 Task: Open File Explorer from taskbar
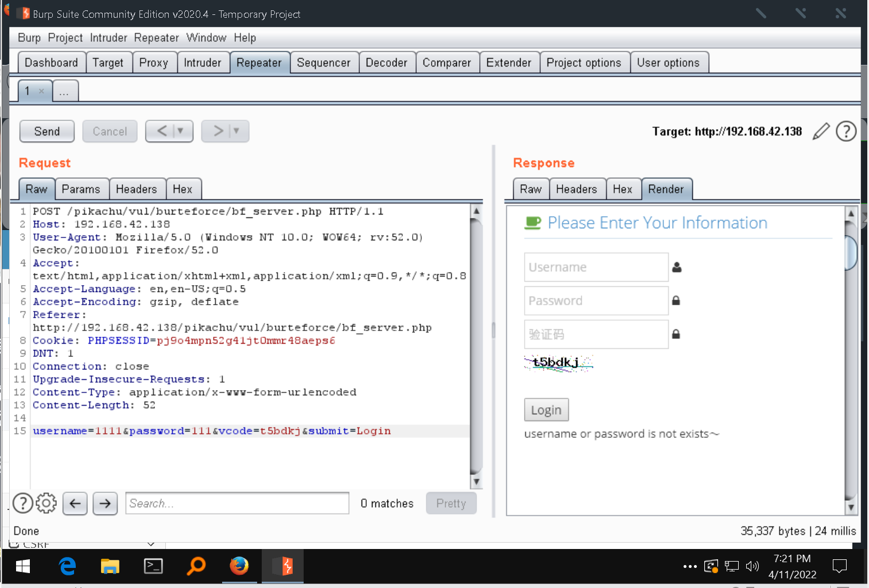click(x=110, y=567)
